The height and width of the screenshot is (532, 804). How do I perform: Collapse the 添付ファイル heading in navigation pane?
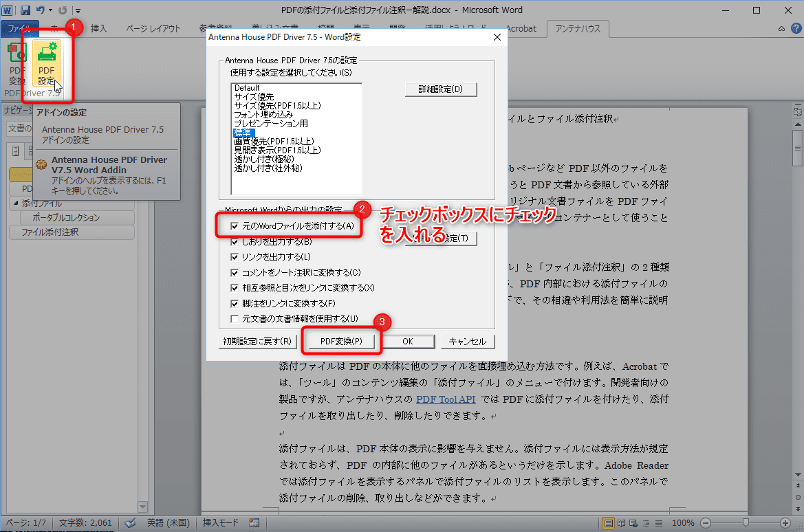pos(16,204)
